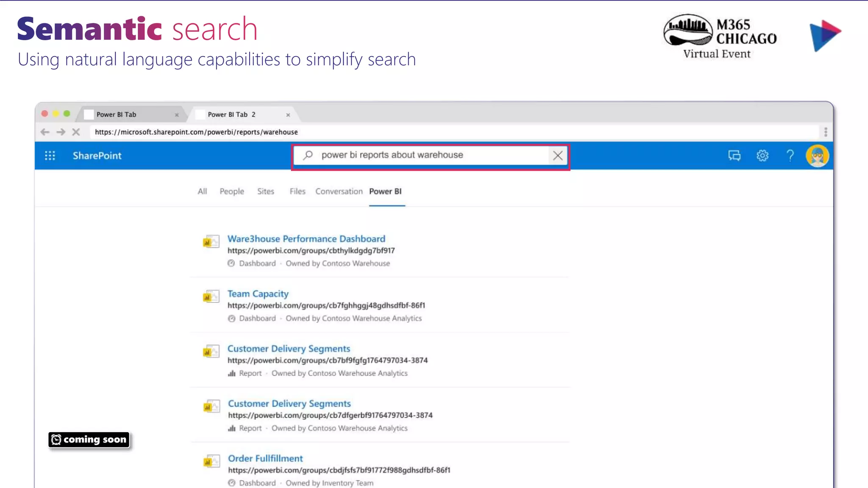Viewport: 868px width, 488px height.
Task: Select the Files search vertical
Action: tap(298, 191)
